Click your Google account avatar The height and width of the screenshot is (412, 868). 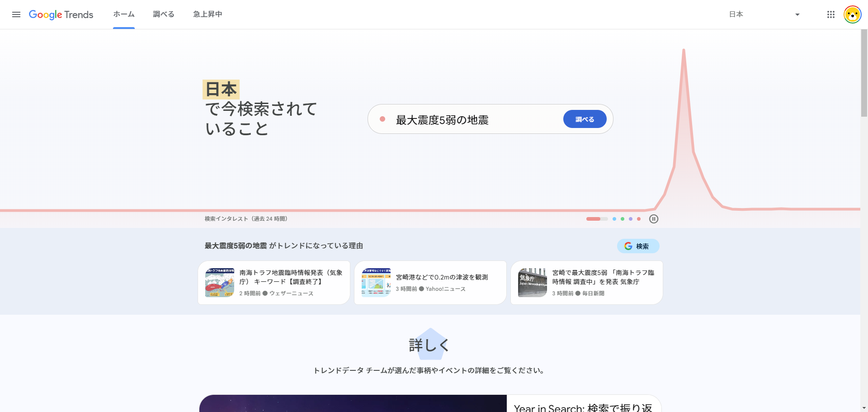tap(853, 14)
